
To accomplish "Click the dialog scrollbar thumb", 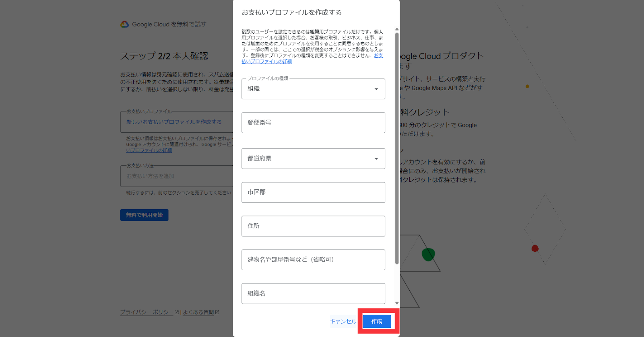I will (x=397, y=149).
